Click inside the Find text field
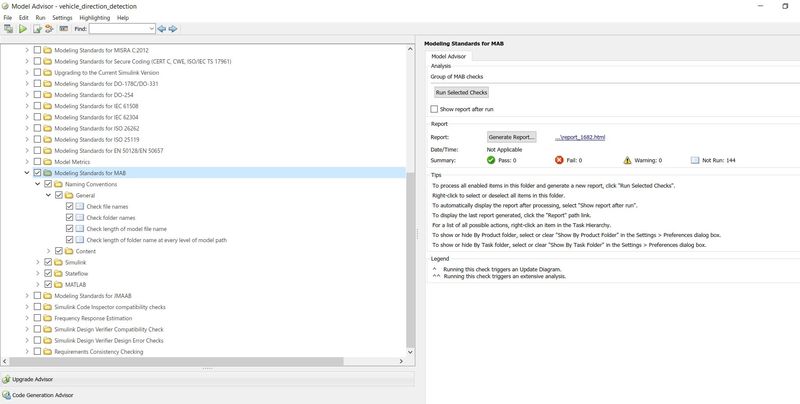The height and width of the screenshot is (404, 800). coord(119,29)
